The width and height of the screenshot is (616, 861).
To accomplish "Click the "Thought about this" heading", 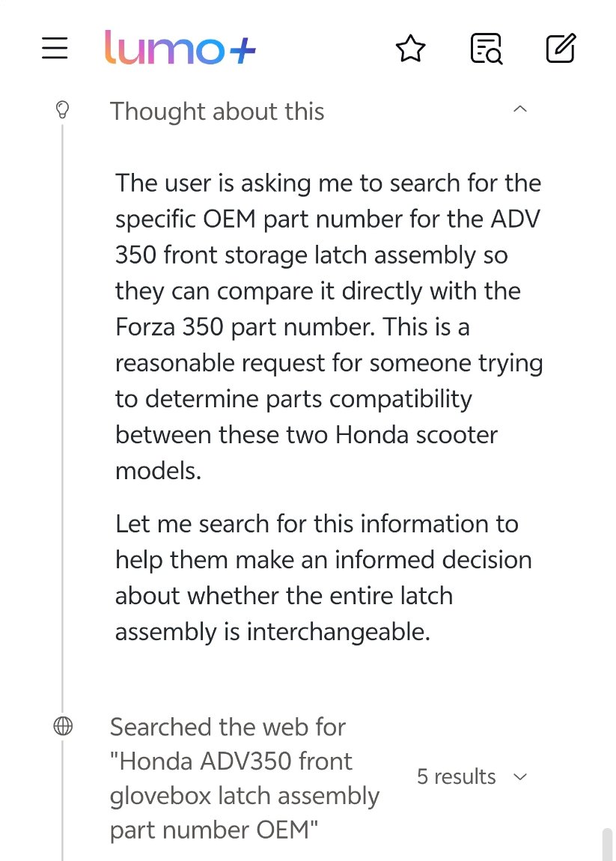I will pyautogui.click(x=217, y=112).
